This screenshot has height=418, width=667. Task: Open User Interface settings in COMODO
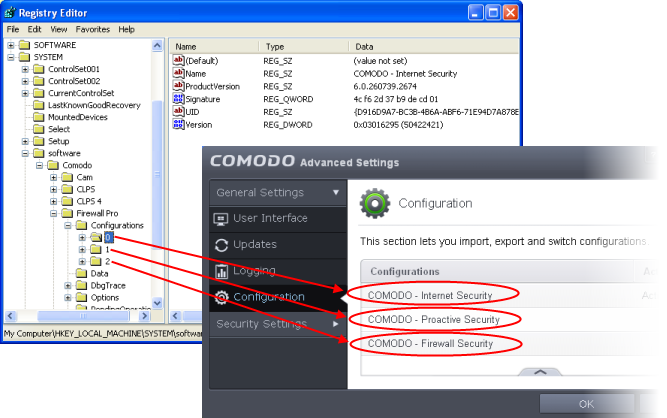278,219
